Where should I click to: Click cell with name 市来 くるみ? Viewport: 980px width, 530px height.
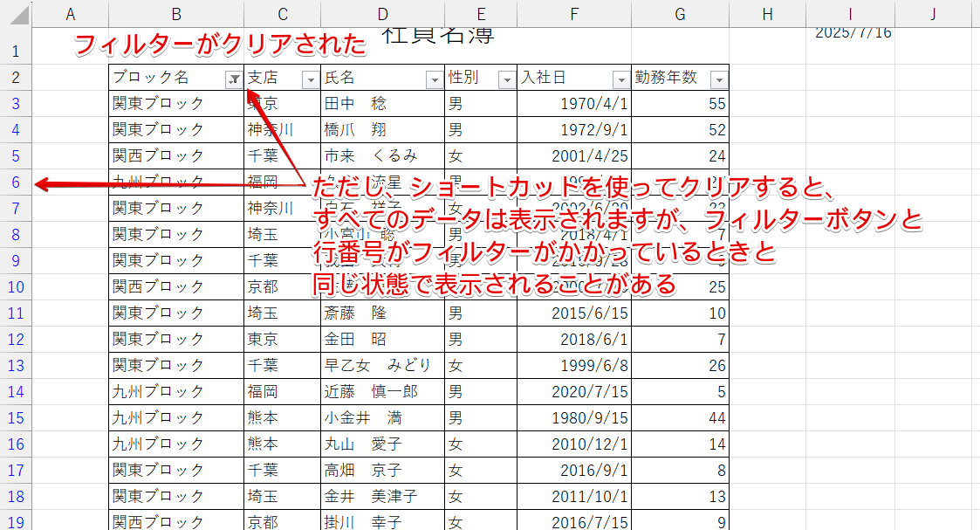pyautogui.click(x=382, y=155)
